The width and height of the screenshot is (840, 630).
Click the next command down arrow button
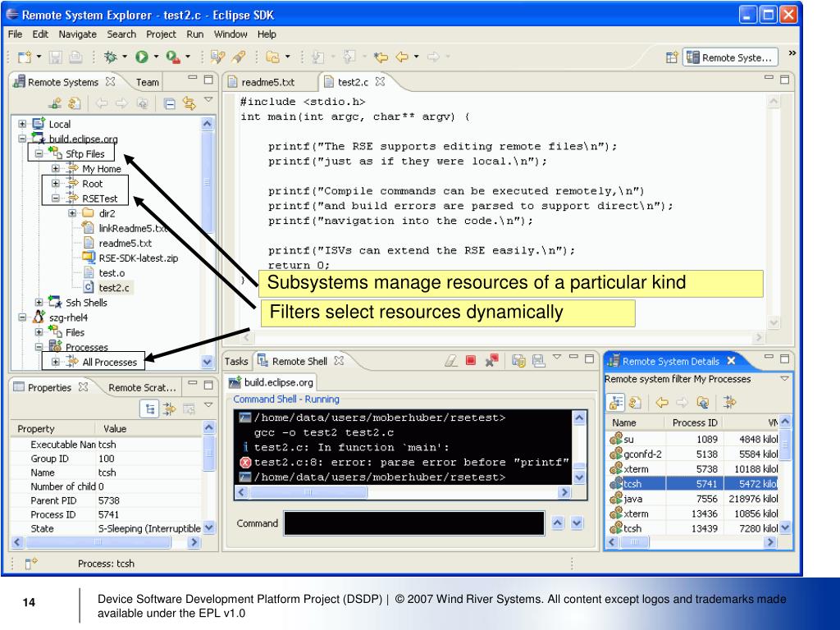pos(577,523)
